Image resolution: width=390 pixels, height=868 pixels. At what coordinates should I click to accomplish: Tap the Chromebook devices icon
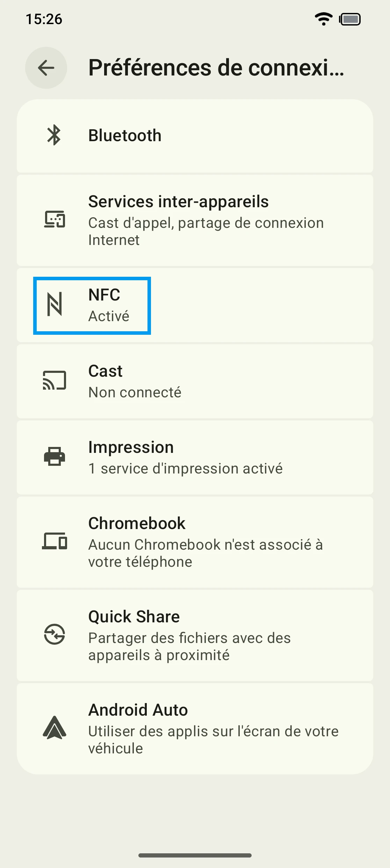pos(55,541)
